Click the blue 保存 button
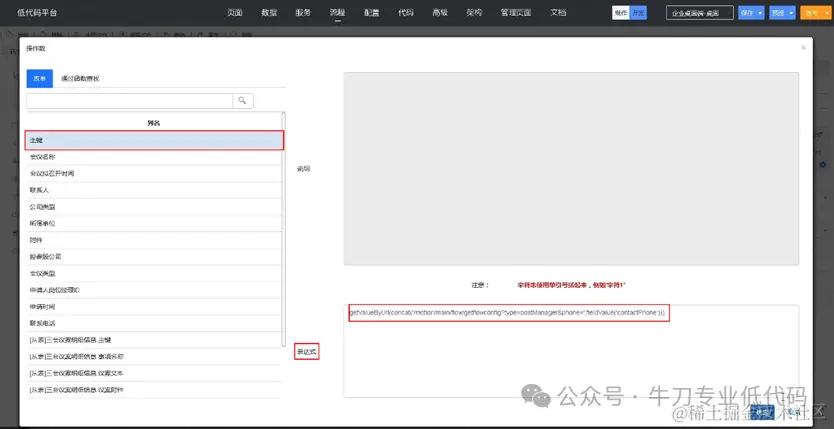The height and width of the screenshot is (429, 834). point(747,13)
